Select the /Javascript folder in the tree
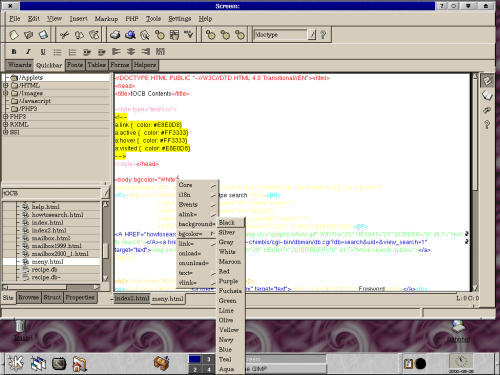The height and width of the screenshot is (375, 500). [35, 101]
